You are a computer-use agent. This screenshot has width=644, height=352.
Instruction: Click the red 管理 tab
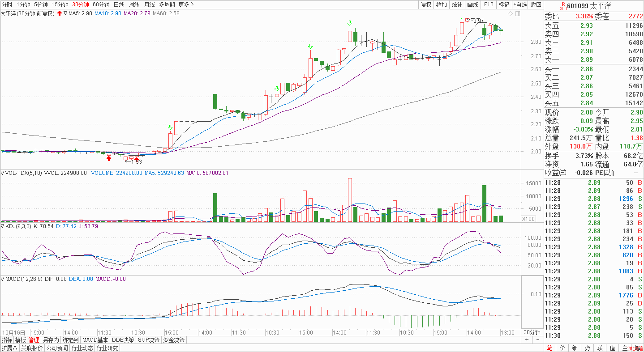(x=34, y=340)
